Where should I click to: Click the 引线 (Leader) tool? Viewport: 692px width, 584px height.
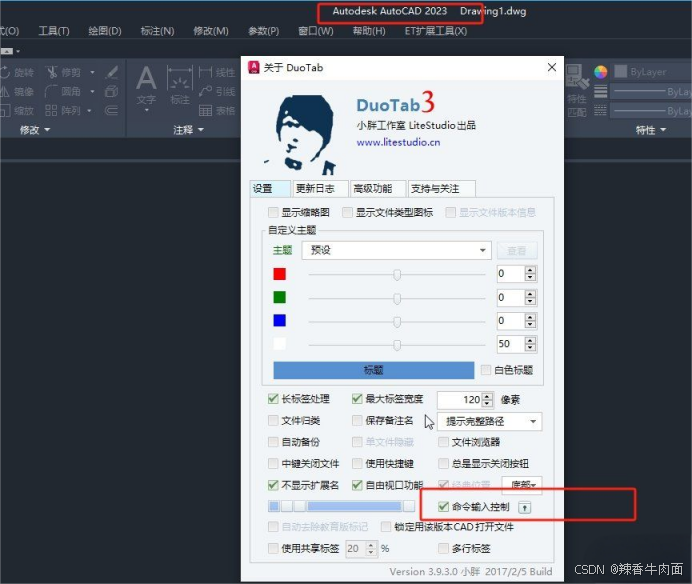[217, 91]
